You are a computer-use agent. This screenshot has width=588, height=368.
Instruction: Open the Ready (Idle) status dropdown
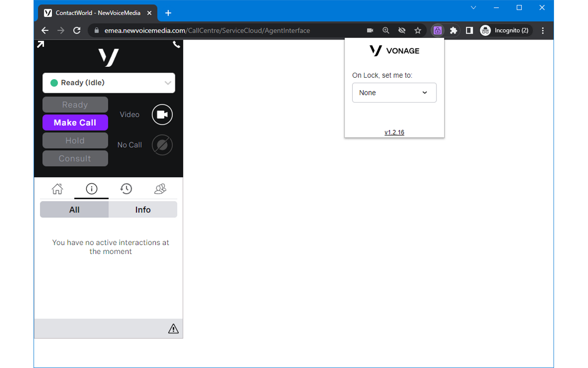tap(109, 83)
